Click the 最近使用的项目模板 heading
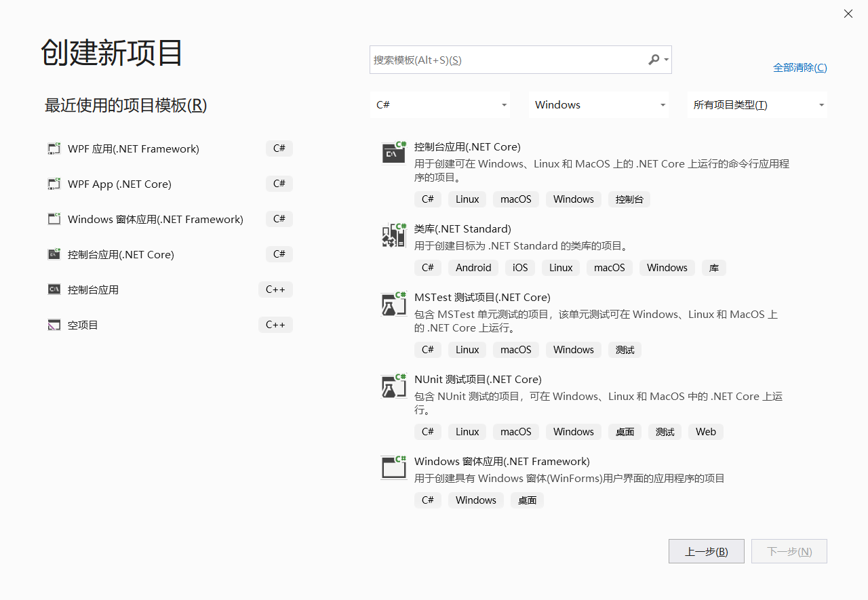The width and height of the screenshot is (868, 600). [x=125, y=105]
